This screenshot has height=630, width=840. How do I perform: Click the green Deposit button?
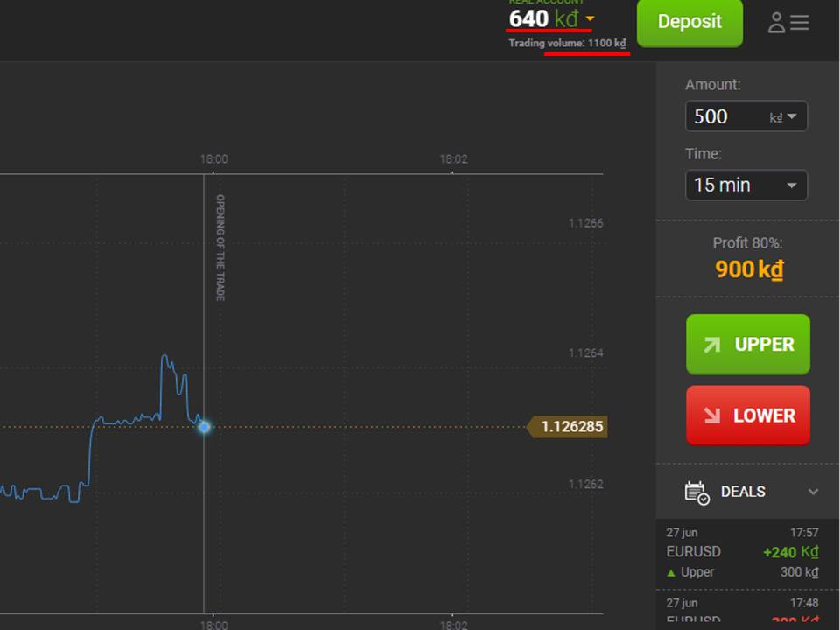(x=689, y=22)
